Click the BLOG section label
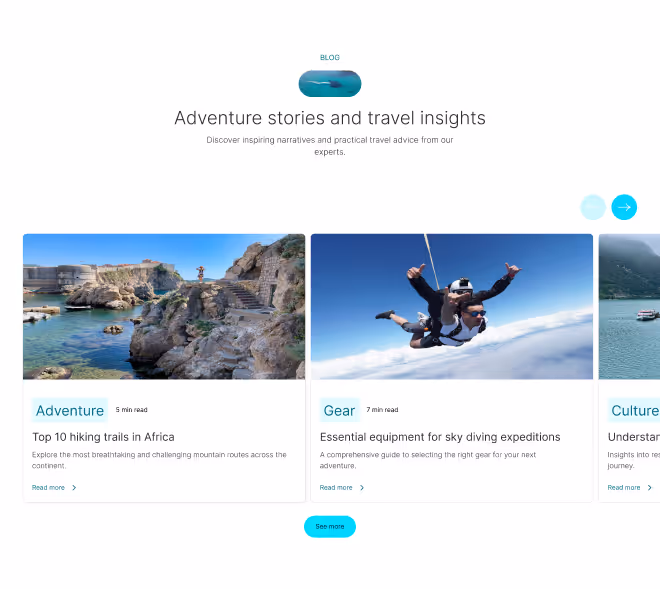 pyautogui.click(x=330, y=58)
